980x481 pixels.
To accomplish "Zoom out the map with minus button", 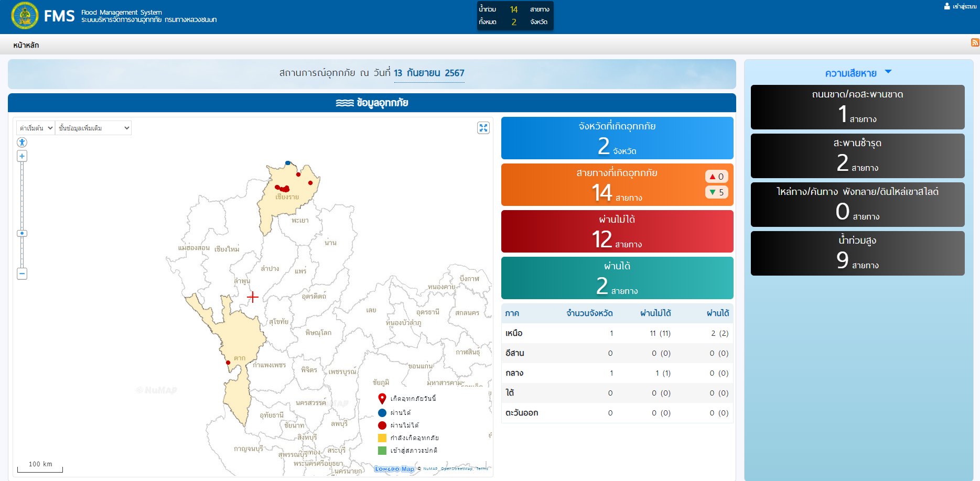I will pyautogui.click(x=22, y=274).
